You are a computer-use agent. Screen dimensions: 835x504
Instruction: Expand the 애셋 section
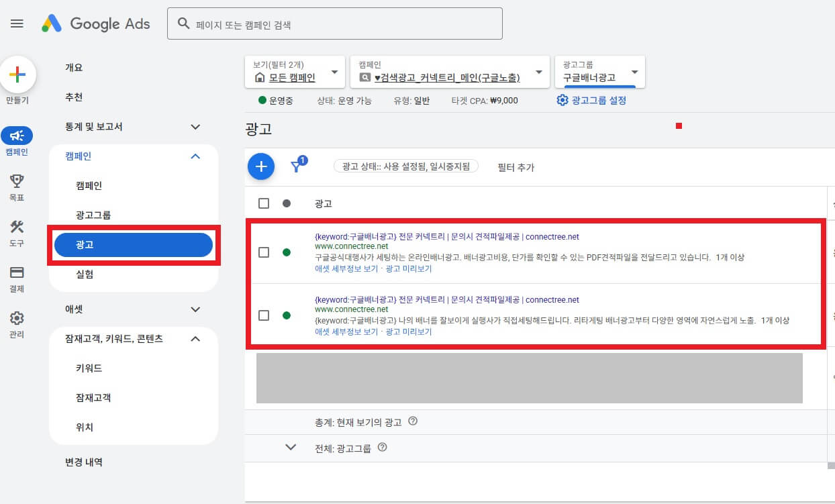click(195, 309)
